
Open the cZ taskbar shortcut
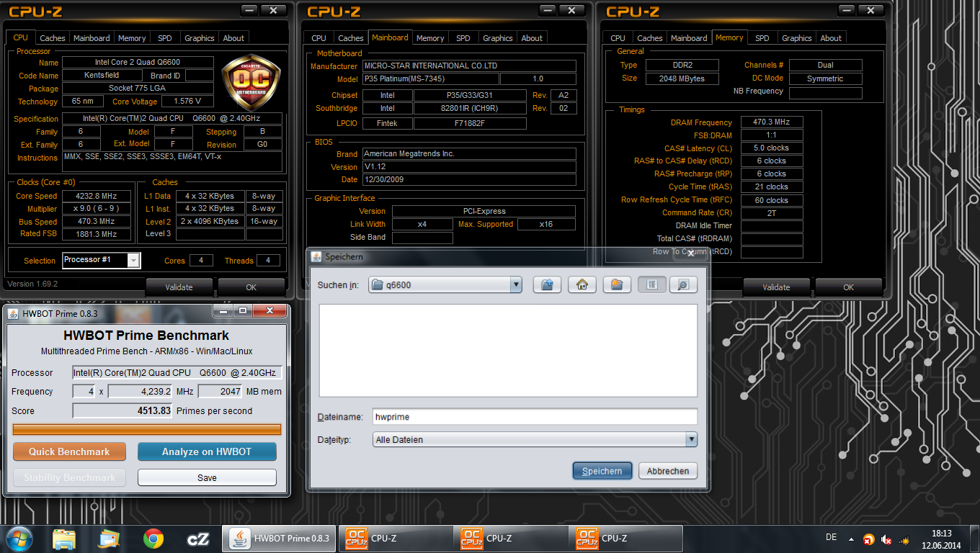point(197,538)
